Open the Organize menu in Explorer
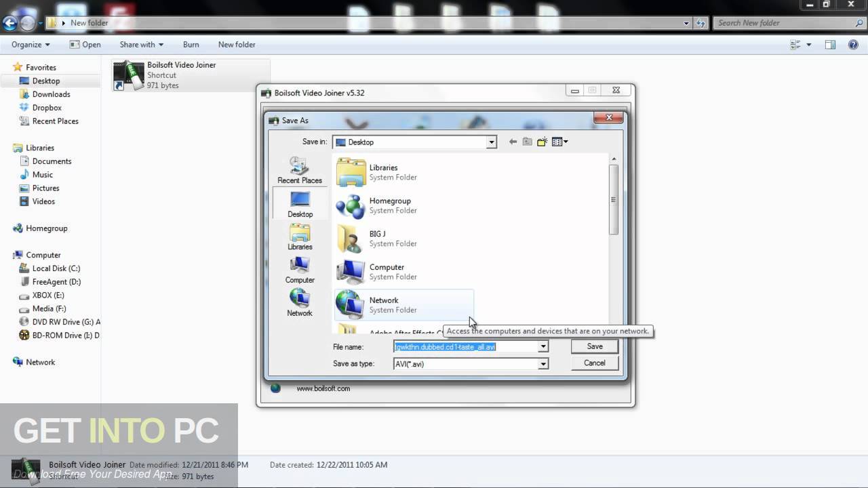 click(x=31, y=45)
